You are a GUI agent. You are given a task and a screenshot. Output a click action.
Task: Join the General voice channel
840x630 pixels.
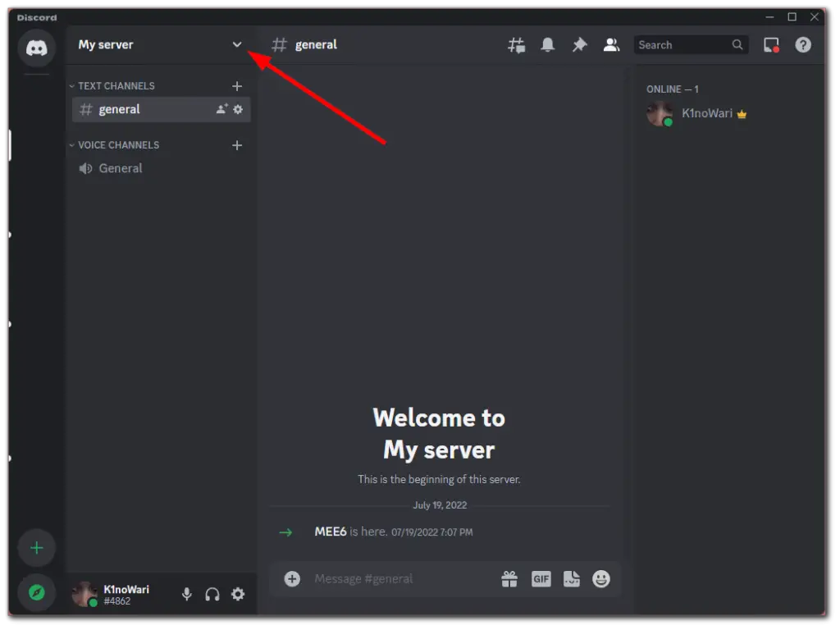point(121,168)
